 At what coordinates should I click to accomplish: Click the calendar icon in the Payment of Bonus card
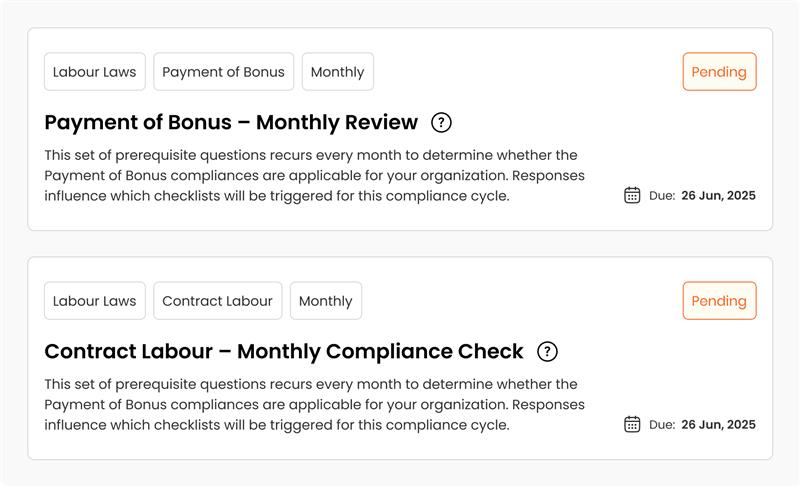pos(632,195)
